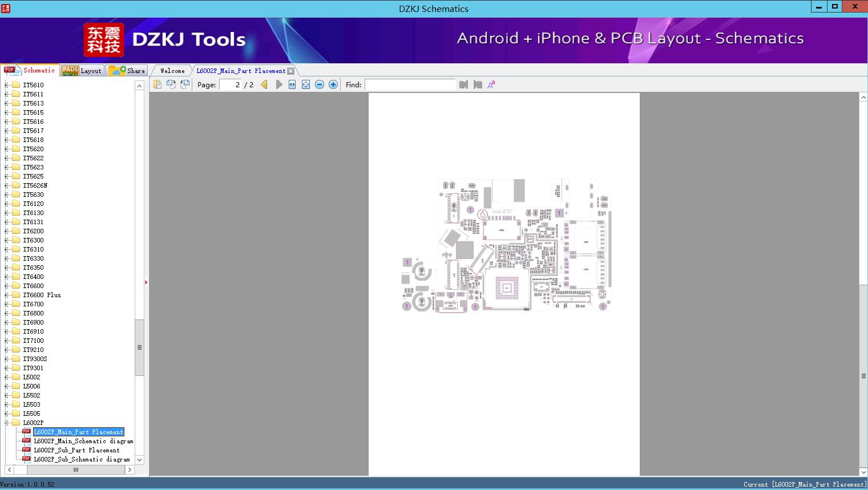Switch to the Welcome document tab

coord(172,71)
